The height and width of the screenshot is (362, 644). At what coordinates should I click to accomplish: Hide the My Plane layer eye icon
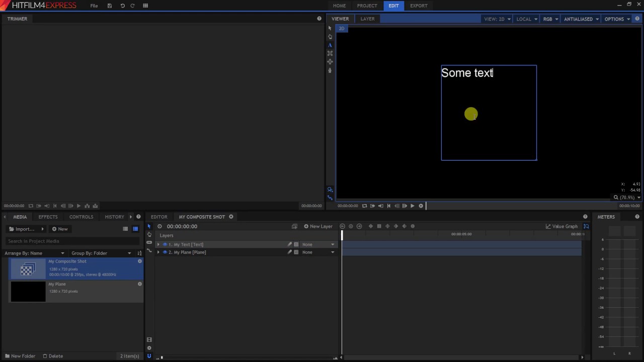(165, 252)
